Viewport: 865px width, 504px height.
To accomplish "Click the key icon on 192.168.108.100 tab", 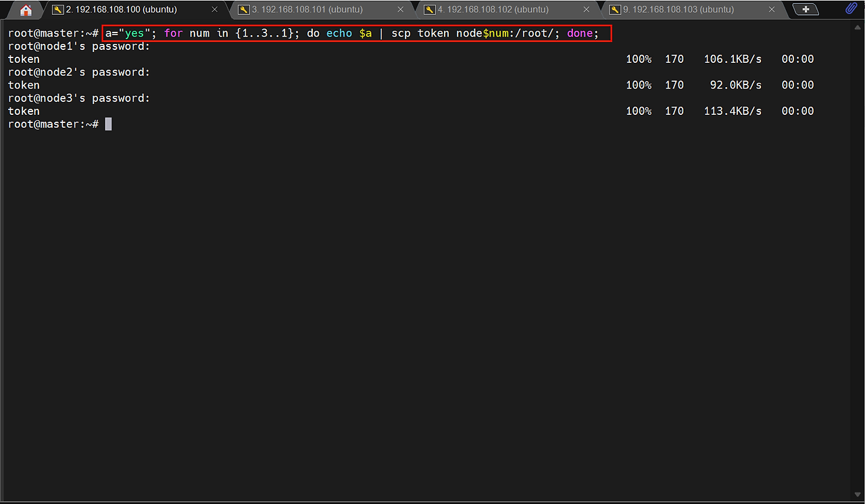I will point(58,10).
